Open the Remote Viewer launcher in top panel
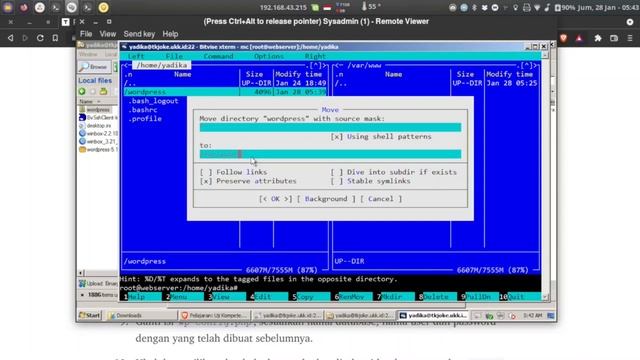 (71, 7)
